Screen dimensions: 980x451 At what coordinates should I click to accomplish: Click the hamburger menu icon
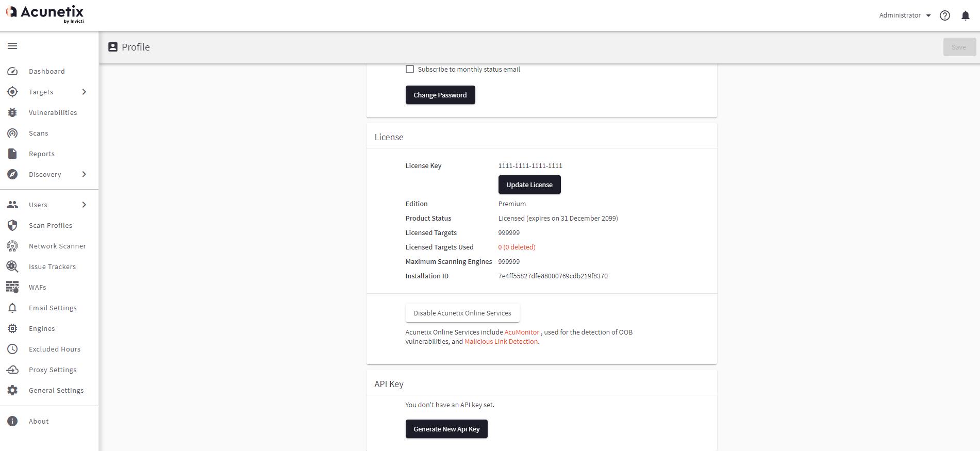pyautogui.click(x=12, y=46)
